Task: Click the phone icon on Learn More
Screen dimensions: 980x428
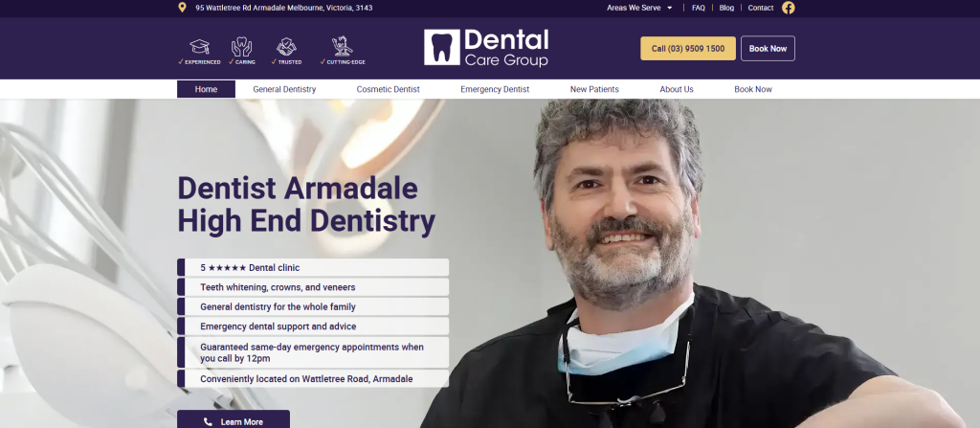Action: click(208, 421)
